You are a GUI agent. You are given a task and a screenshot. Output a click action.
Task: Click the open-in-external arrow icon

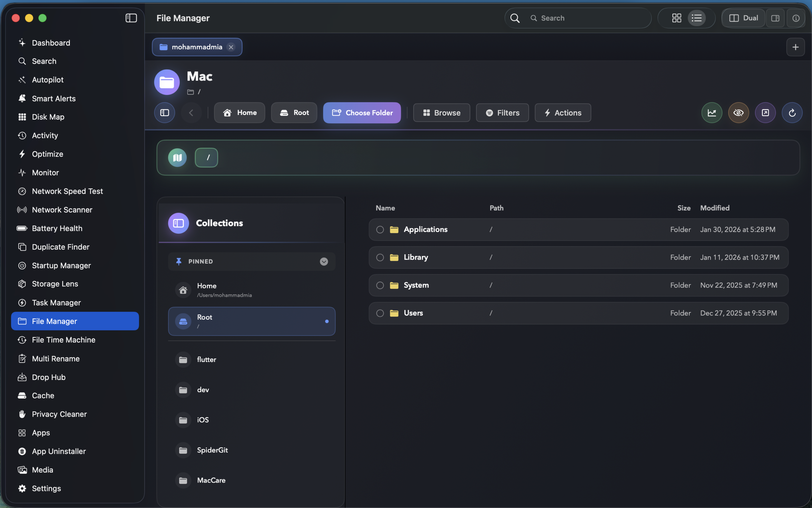[765, 112]
